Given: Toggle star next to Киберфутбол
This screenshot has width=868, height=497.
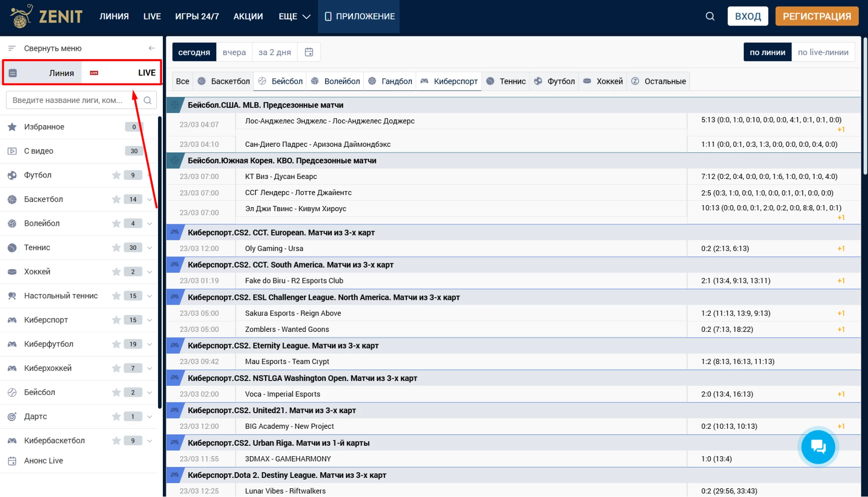Looking at the screenshot, I should 116,344.
